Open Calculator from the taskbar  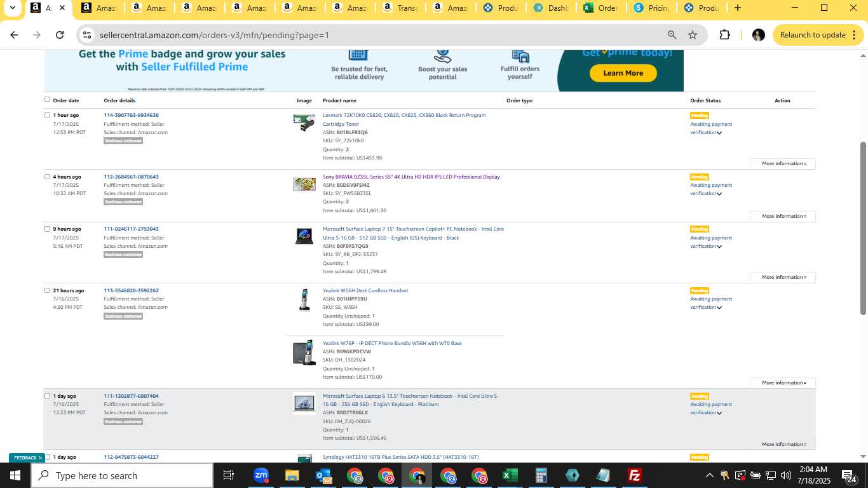541,475
